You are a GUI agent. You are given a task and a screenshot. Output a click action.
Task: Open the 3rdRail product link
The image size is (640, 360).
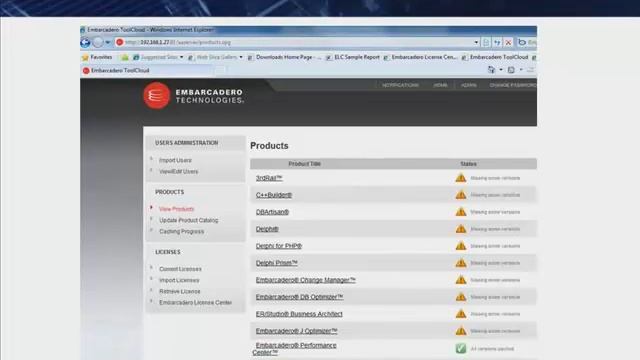(269, 178)
